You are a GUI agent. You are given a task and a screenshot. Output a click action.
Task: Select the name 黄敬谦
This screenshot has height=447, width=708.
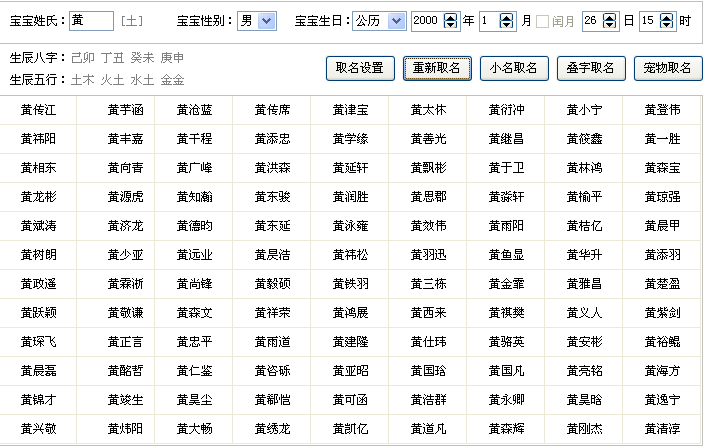point(125,312)
